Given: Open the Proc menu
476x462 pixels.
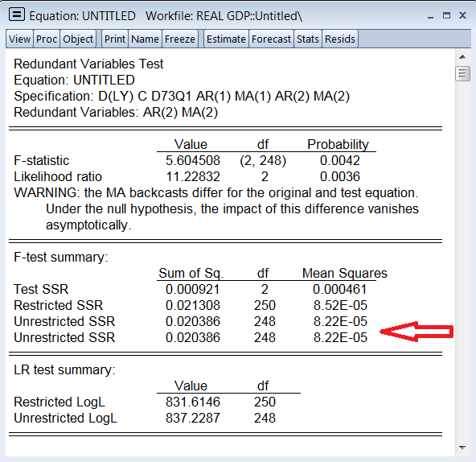Looking at the screenshot, I should pos(47,39).
